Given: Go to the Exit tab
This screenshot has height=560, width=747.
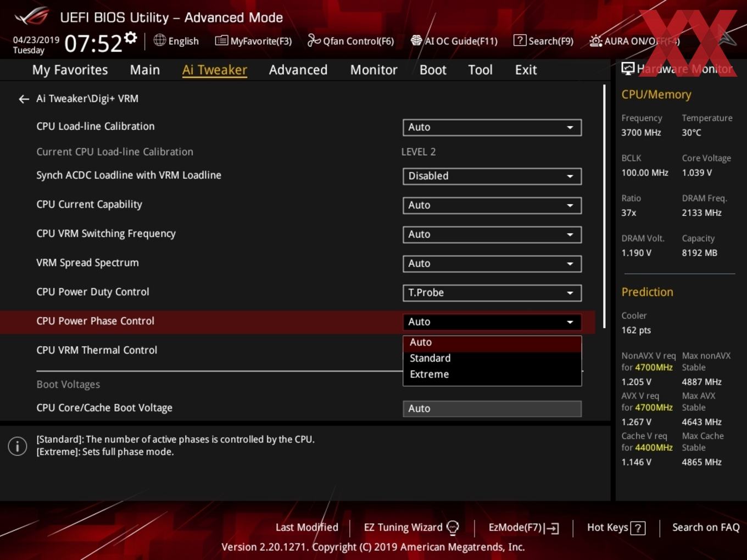Looking at the screenshot, I should click(x=526, y=70).
